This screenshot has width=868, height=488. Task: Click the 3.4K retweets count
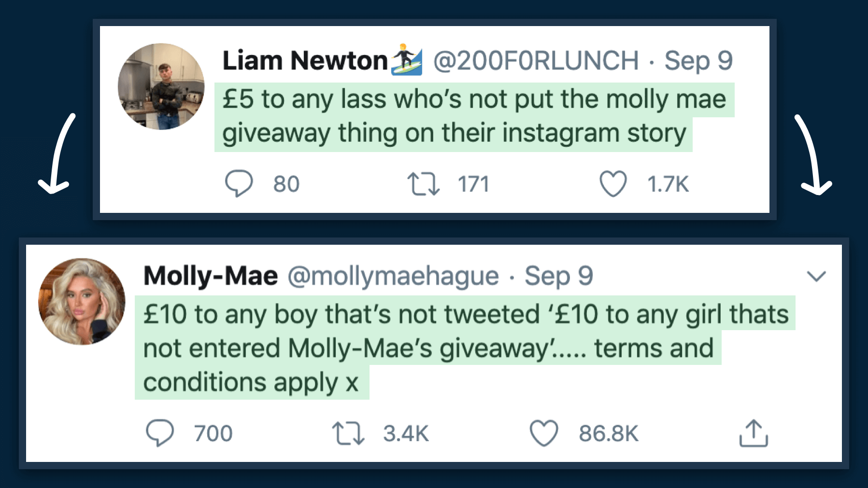click(406, 433)
